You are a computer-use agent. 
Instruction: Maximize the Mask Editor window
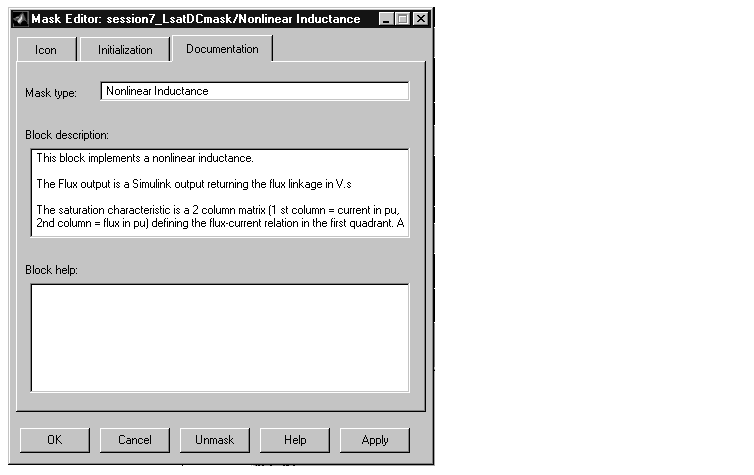(402, 19)
